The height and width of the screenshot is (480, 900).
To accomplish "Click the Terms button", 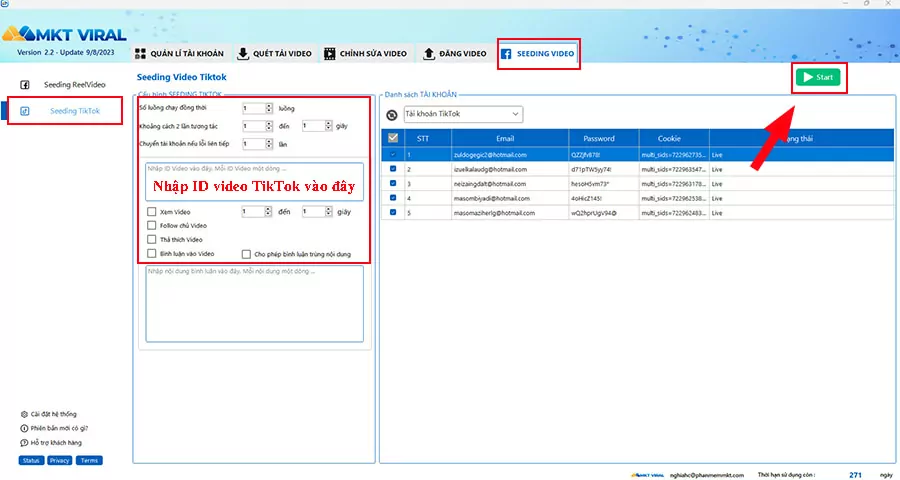I will tap(89, 460).
